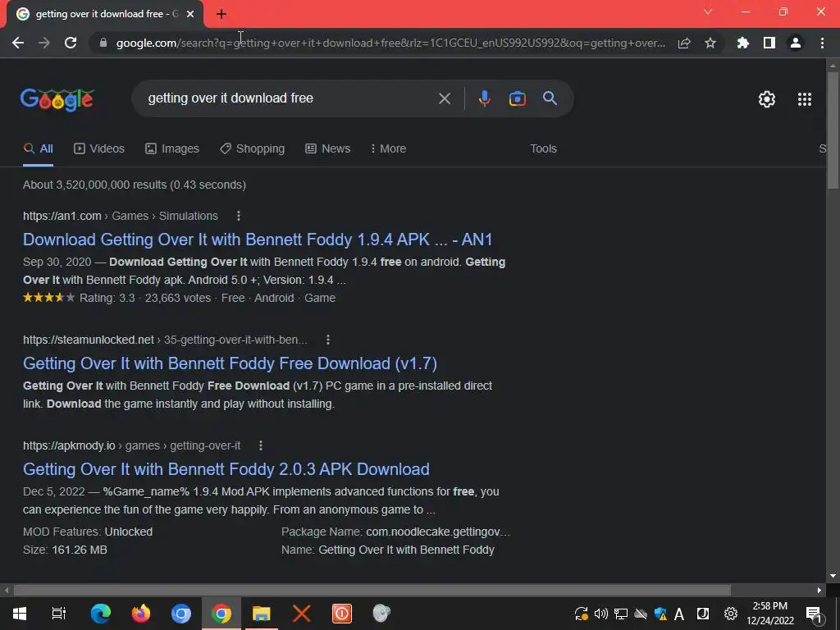Toggle the Chrome side panel
Screen dimensions: 840x630
[x=769, y=43]
